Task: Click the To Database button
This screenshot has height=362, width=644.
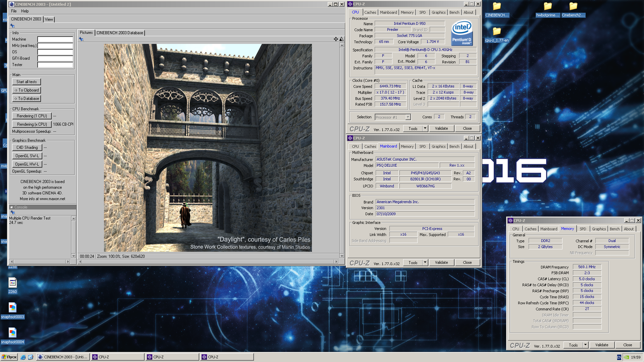Action: (26, 99)
